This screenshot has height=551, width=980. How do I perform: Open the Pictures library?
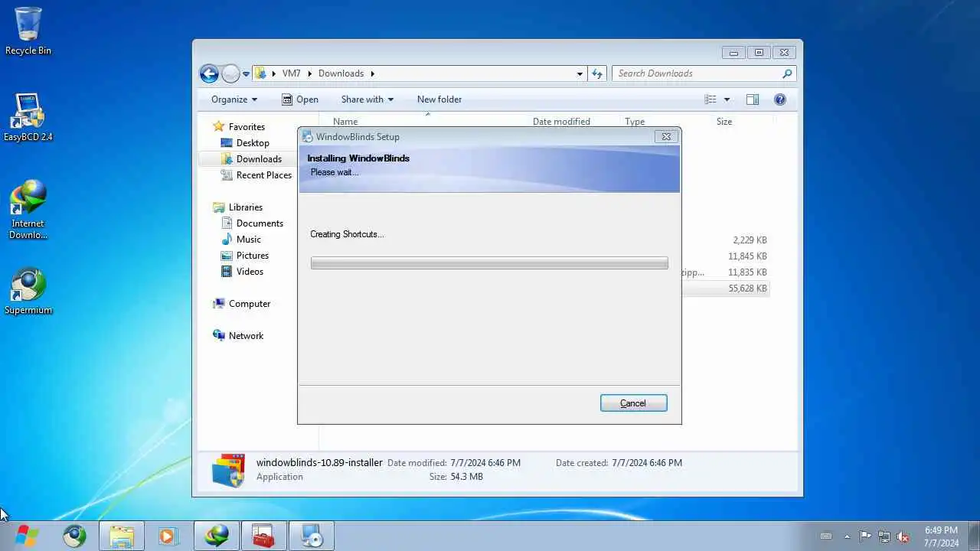pos(253,256)
